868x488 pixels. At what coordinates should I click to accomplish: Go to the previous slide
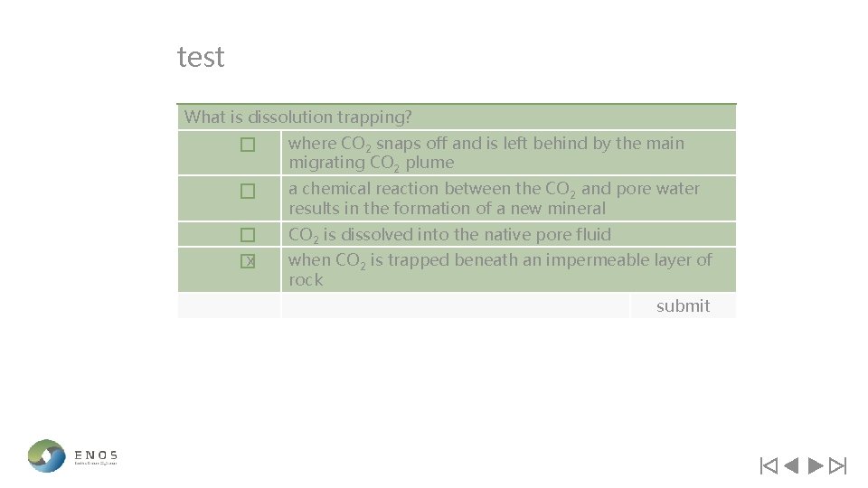click(x=791, y=466)
